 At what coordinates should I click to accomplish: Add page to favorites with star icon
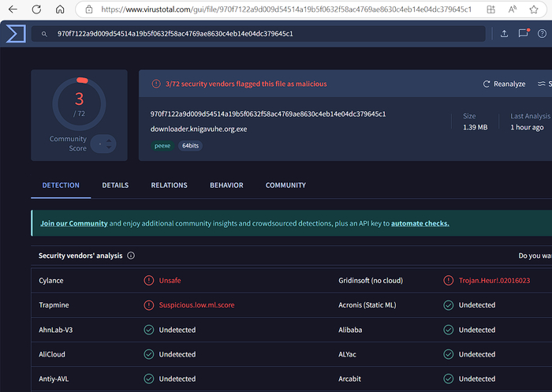(x=534, y=9)
